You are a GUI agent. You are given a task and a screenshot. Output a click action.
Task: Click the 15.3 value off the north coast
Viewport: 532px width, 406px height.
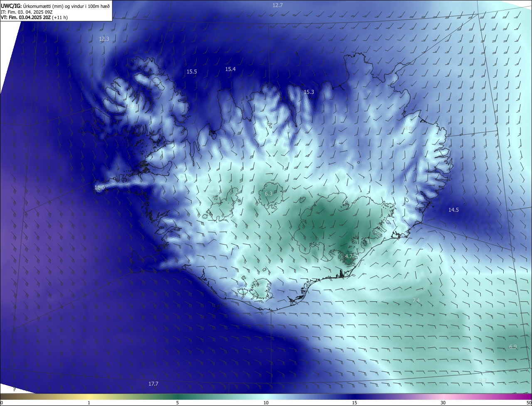[x=309, y=92]
